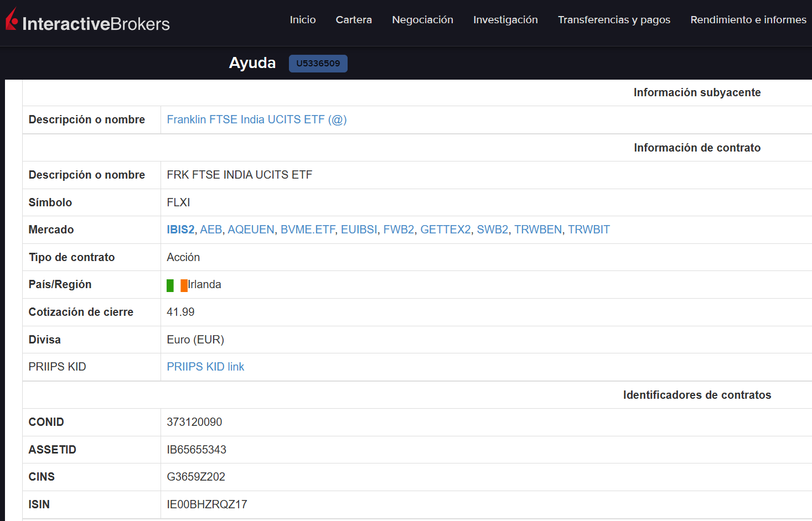Screen dimensions: 812x521
Task: Open the Negociación menu
Action: click(422, 20)
